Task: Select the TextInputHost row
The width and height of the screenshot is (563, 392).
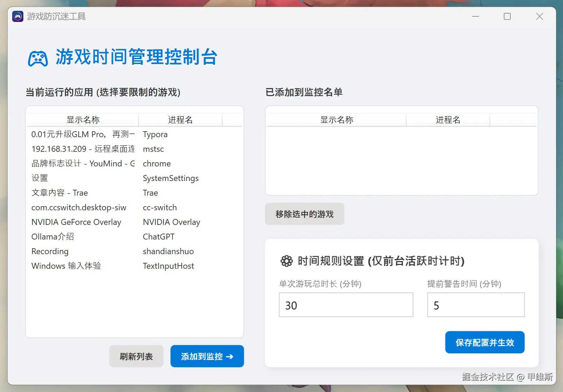Action: click(134, 266)
